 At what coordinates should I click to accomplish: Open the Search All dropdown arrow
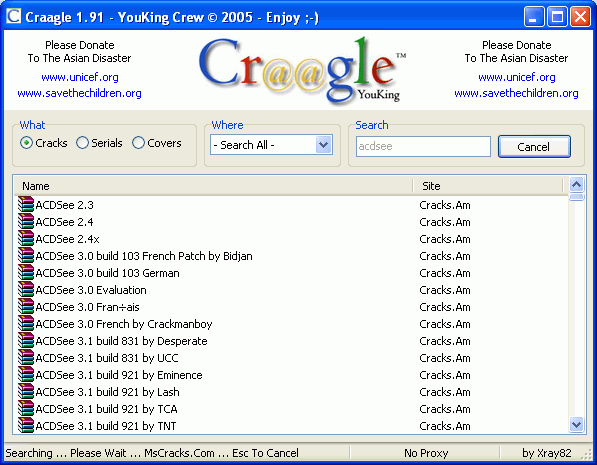324,145
